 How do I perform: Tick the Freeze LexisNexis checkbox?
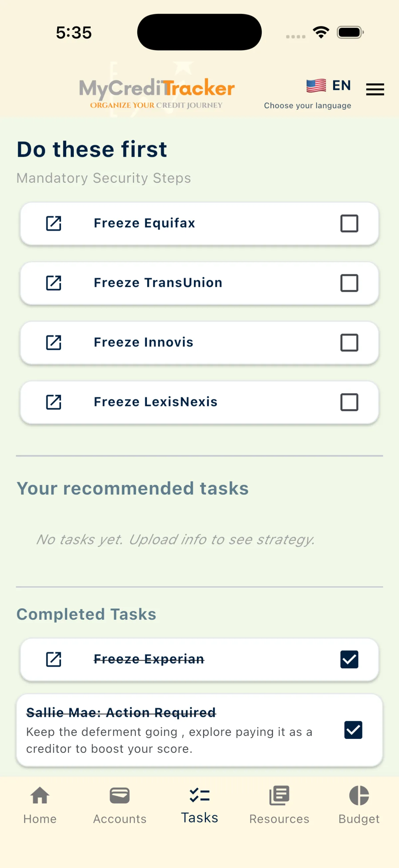tap(349, 402)
